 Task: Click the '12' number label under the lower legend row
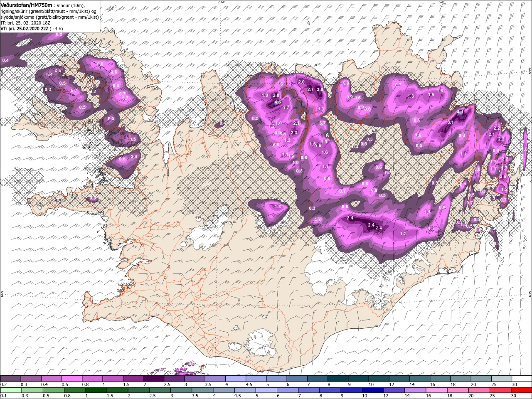[x=386, y=396]
